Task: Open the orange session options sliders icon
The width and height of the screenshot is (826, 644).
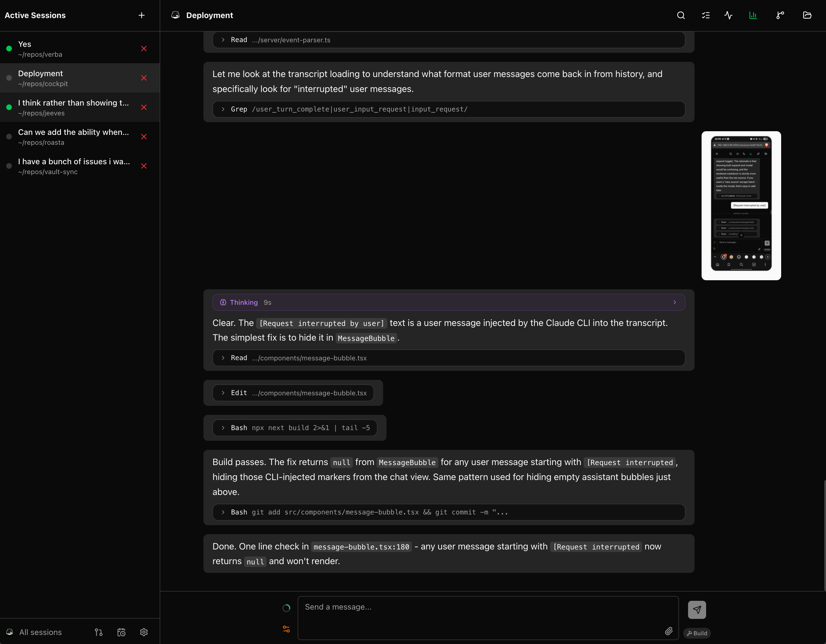Action: 286,629
